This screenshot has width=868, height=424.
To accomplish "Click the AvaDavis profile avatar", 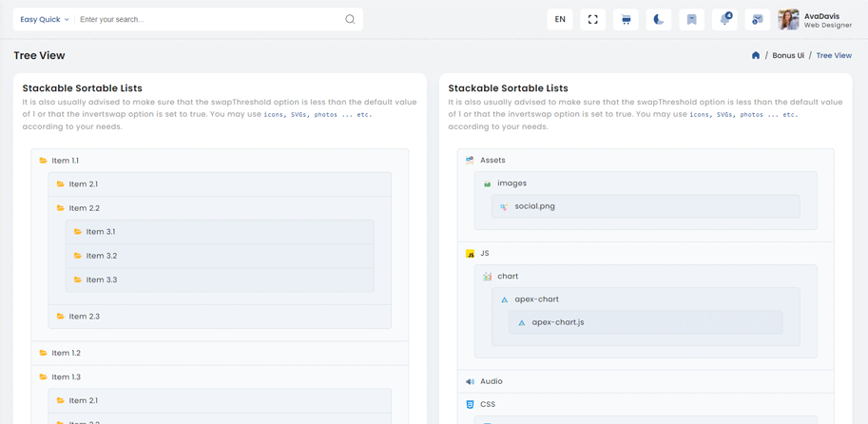I will click(x=788, y=19).
